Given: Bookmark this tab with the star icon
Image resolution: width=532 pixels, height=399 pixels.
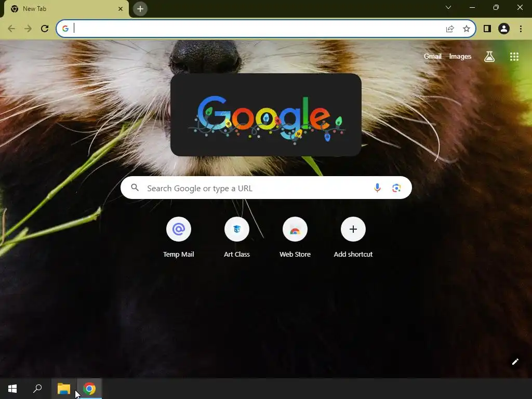Looking at the screenshot, I should click(x=467, y=29).
